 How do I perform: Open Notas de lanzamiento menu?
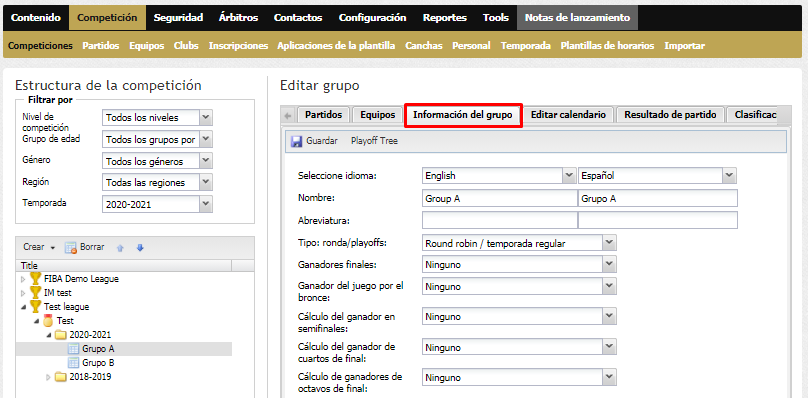pos(577,18)
